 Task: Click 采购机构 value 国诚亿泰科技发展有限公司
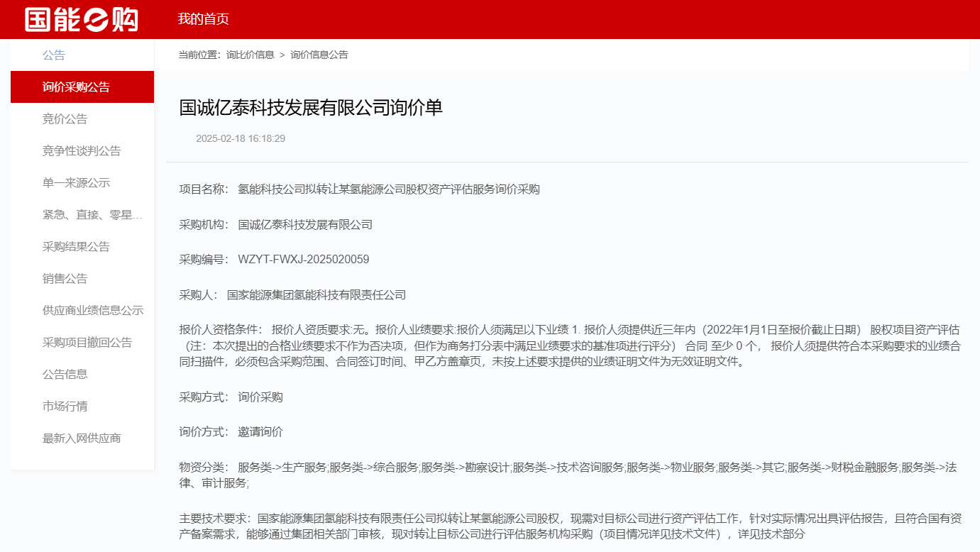click(x=305, y=225)
